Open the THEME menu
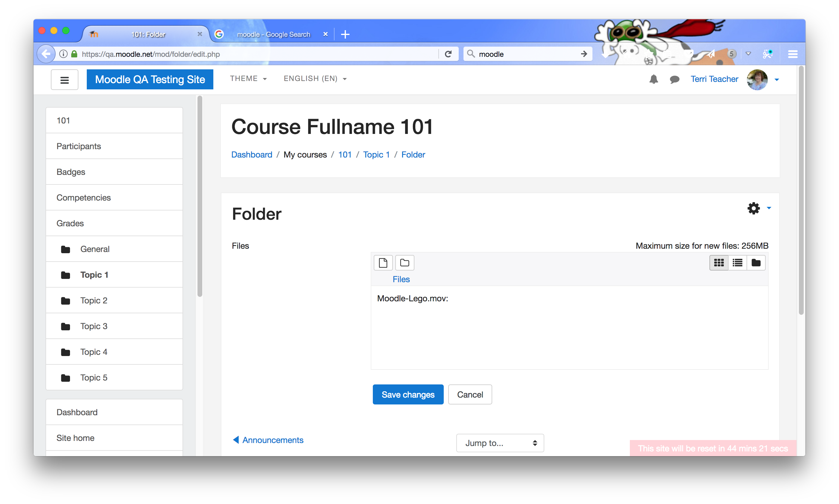Image resolution: width=839 pixels, height=504 pixels. pos(248,78)
